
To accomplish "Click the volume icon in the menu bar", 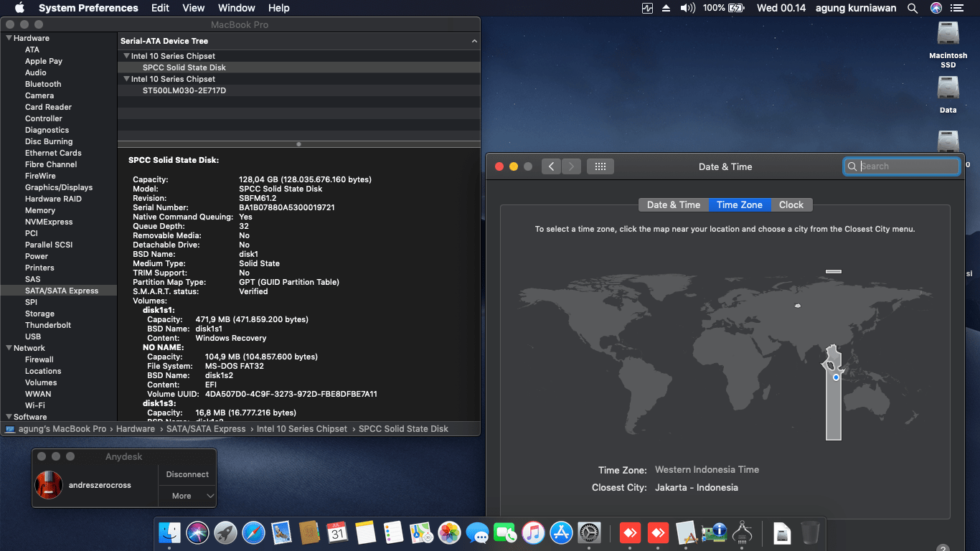I will click(689, 8).
